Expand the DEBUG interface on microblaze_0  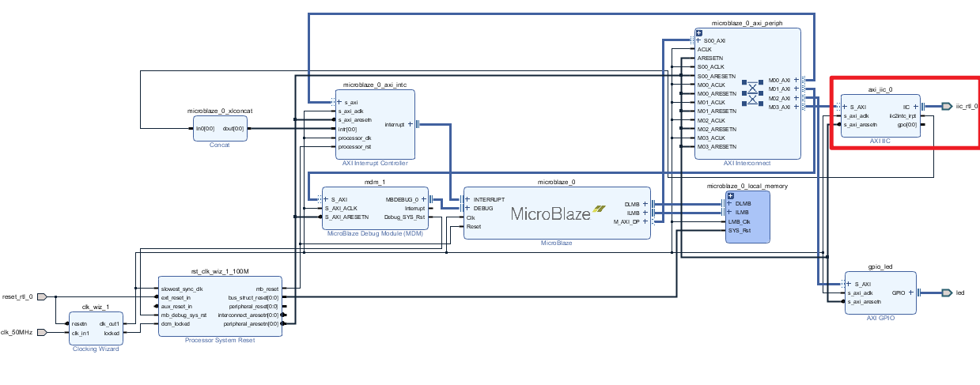click(468, 208)
